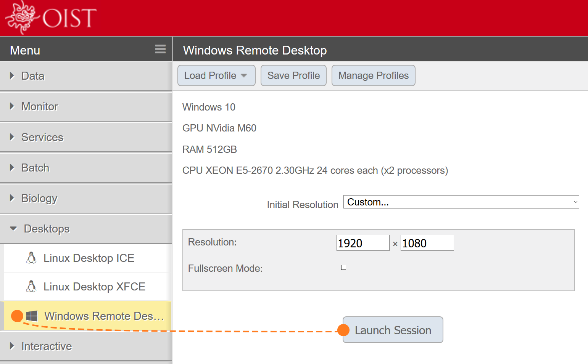Image resolution: width=588 pixels, height=364 pixels.
Task: Click the Launch Session button
Action: coord(393,330)
